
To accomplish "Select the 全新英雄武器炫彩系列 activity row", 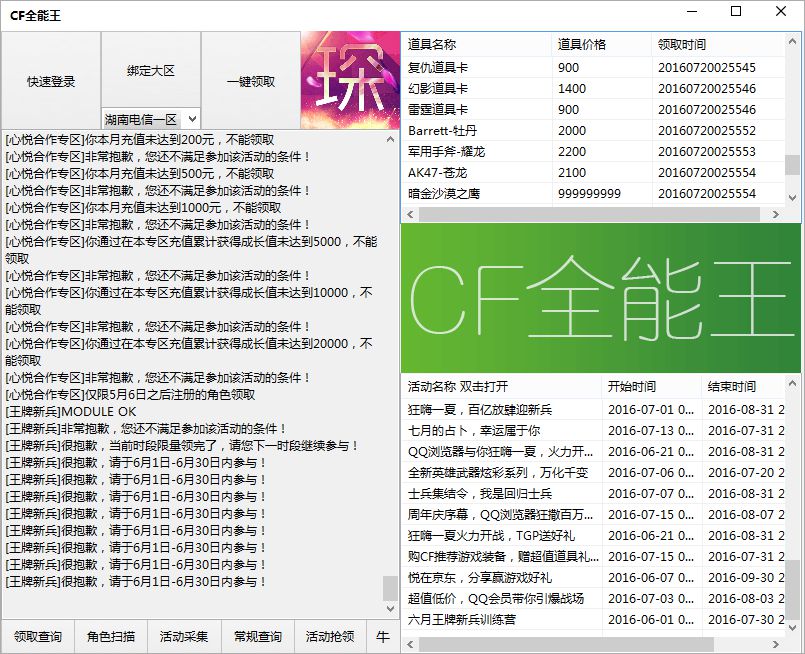I will (593, 472).
